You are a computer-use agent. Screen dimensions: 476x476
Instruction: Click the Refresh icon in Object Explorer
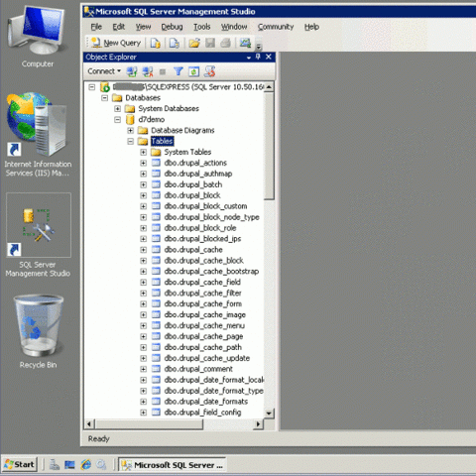(193, 71)
